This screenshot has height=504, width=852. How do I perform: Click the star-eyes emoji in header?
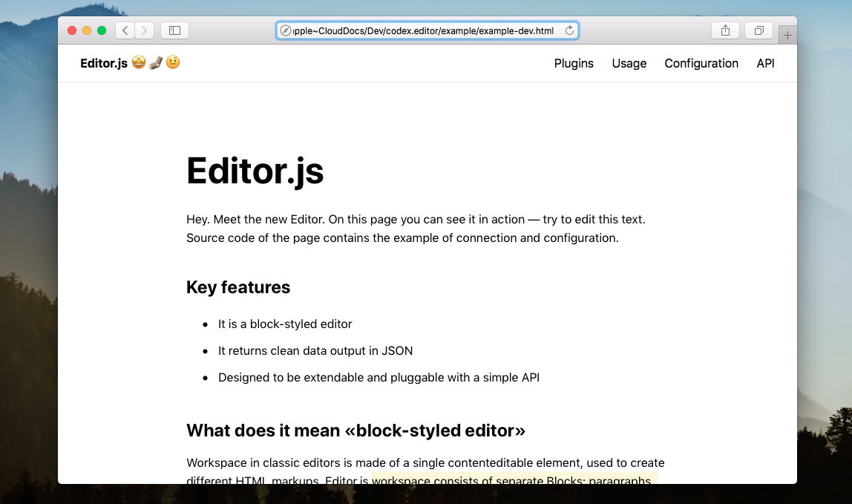139,63
